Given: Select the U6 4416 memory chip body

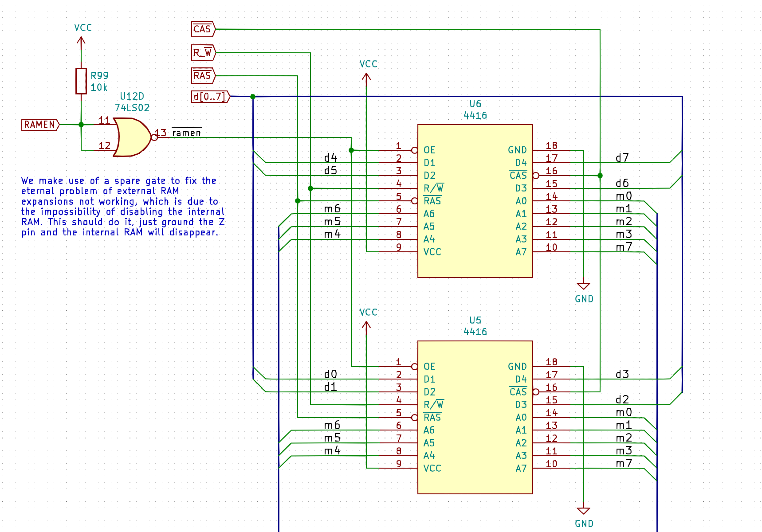Looking at the screenshot, I should (475, 201).
